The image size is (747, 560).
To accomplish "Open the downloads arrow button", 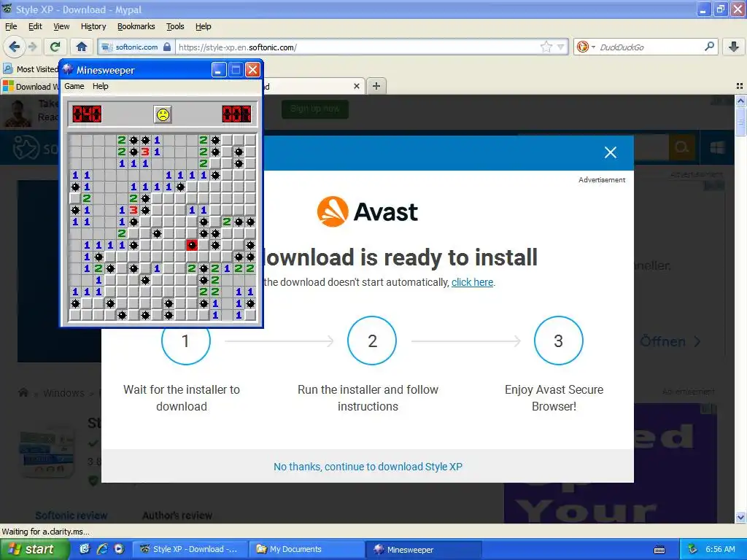I will click(734, 47).
